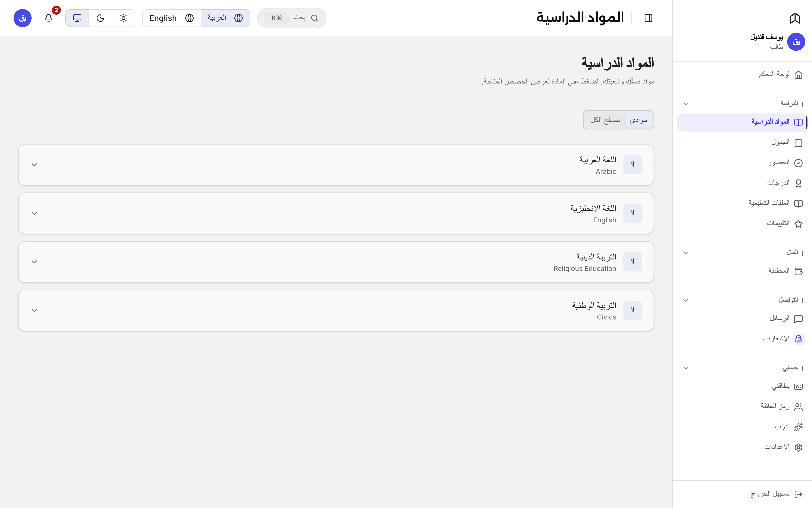Screen dimensions: 812x508
Task: Open تدرّب practice page
Action: point(742,427)
